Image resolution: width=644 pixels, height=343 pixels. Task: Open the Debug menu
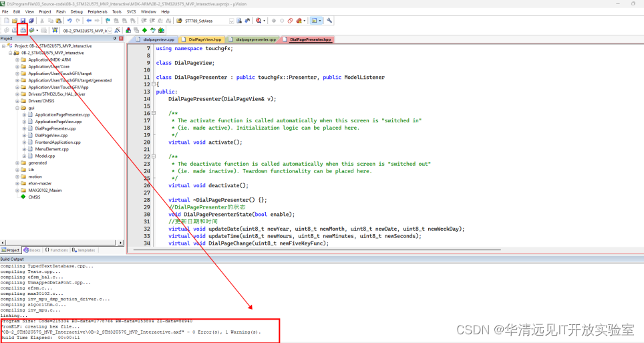76,11
